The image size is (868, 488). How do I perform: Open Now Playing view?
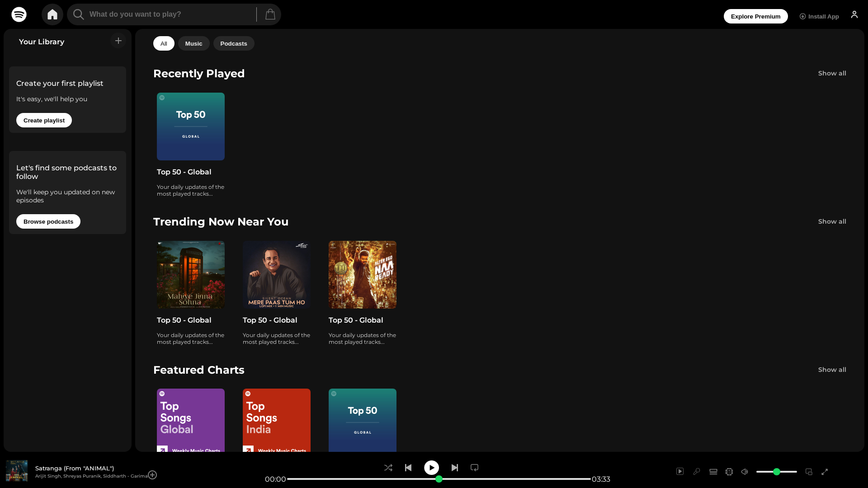[x=680, y=472]
